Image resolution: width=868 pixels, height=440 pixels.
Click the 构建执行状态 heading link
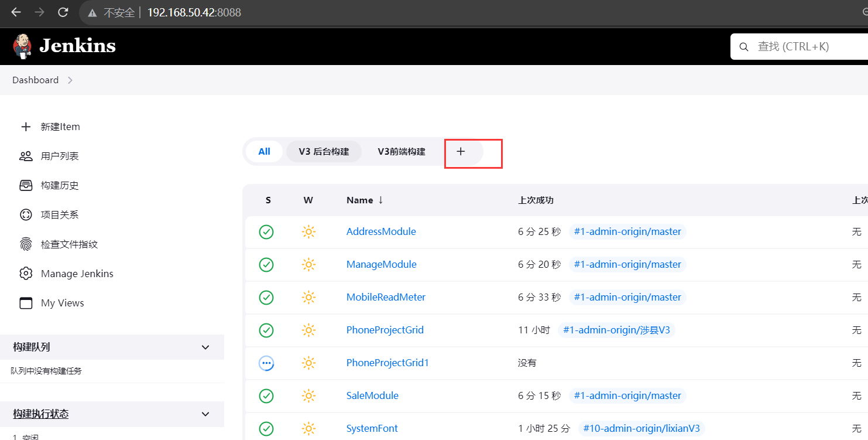(x=41, y=414)
